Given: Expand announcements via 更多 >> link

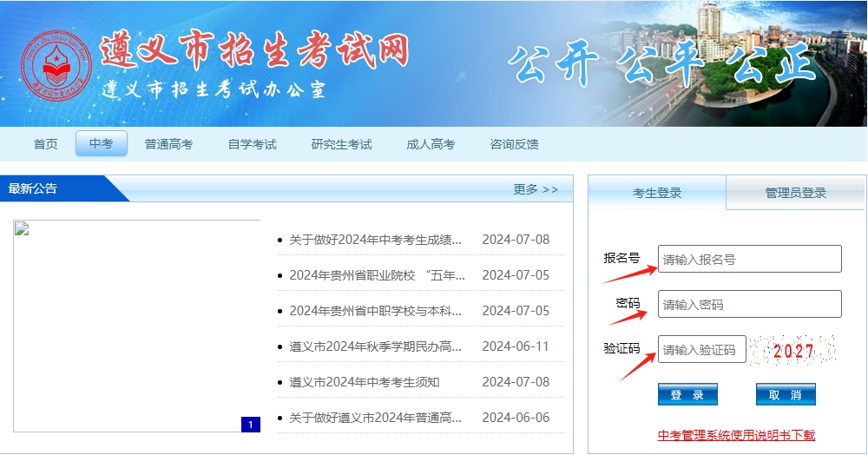Looking at the screenshot, I should (x=536, y=189).
